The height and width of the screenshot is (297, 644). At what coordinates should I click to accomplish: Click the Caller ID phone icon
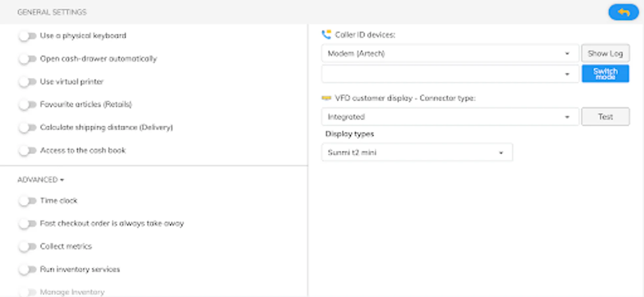tap(326, 35)
